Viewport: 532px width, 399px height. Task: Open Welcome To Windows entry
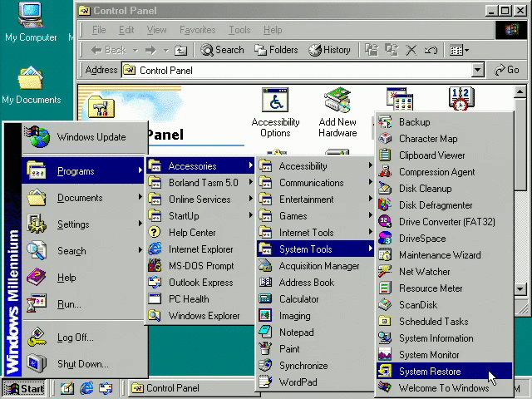click(444, 387)
